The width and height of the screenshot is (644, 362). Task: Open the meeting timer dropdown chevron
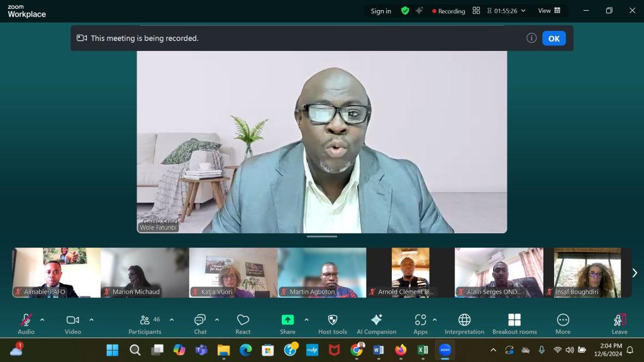(523, 11)
